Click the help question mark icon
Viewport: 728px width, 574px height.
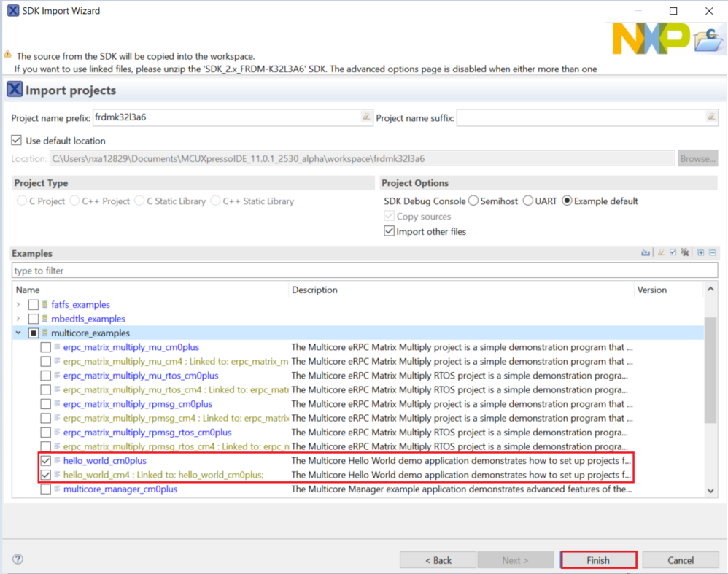coord(18,559)
